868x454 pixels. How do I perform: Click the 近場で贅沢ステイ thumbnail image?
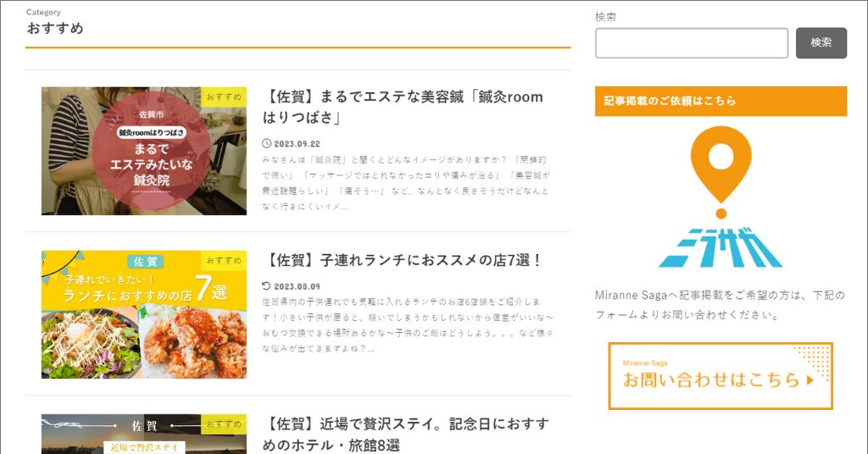[x=144, y=434]
